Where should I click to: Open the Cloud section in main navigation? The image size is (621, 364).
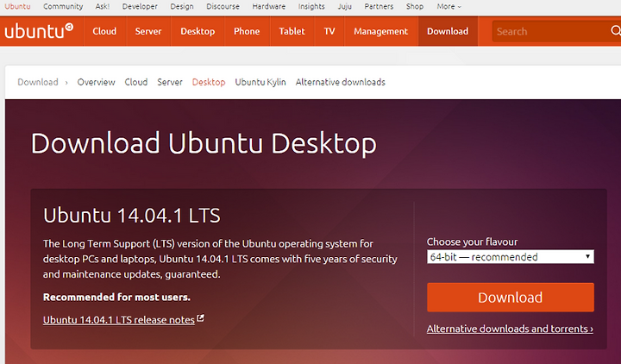tap(104, 31)
